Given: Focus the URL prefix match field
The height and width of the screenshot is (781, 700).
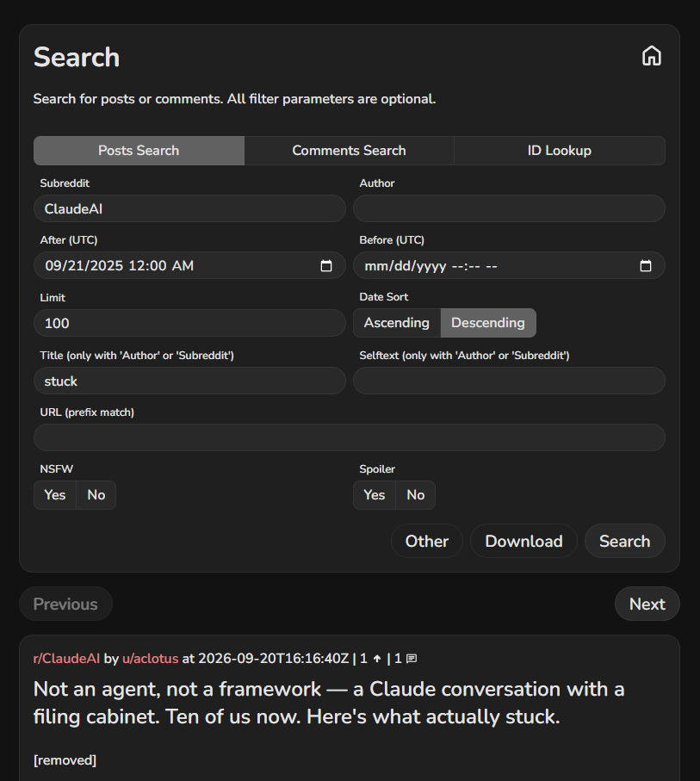Looking at the screenshot, I should [350, 437].
